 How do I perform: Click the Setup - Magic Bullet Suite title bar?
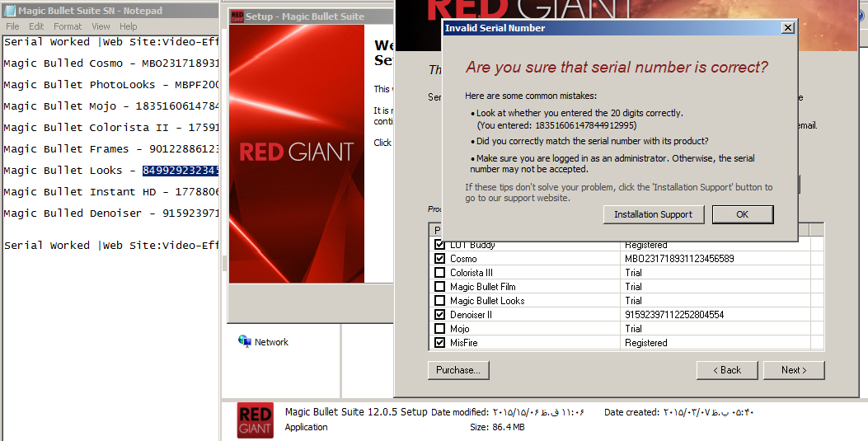pos(311,16)
